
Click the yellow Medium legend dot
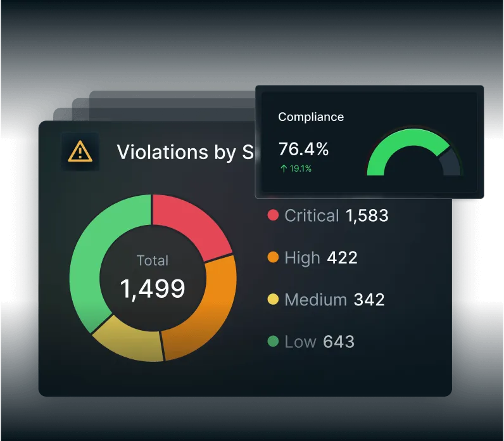(274, 300)
